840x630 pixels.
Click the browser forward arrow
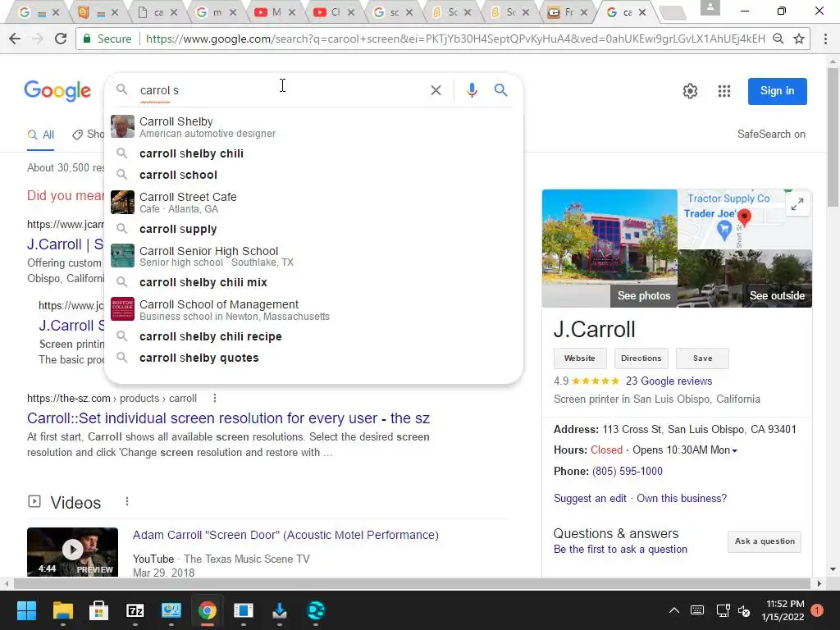[x=38, y=39]
